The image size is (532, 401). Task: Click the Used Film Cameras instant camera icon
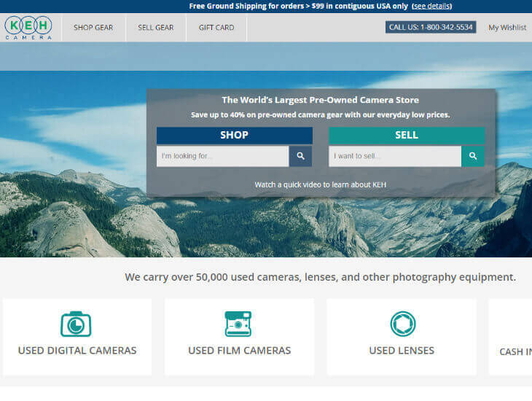coord(238,324)
